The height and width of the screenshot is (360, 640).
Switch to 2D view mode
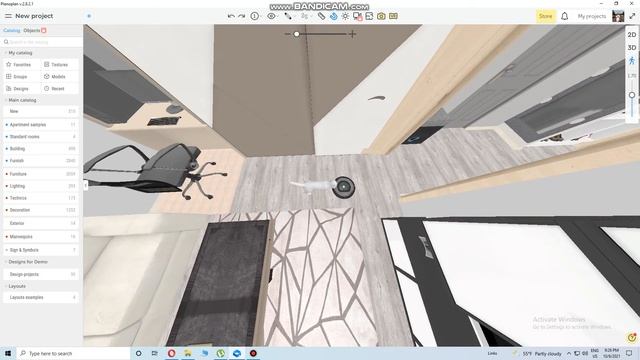pos(632,35)
